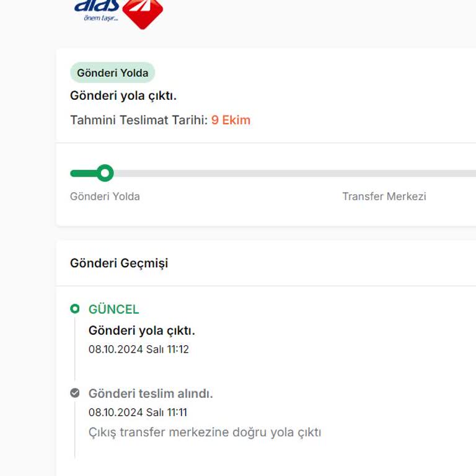The image size is (476, 476).
Task: Click the Çıkış transfer merkezine doğru yola çıktı note
Action: [x=205, y=432]
